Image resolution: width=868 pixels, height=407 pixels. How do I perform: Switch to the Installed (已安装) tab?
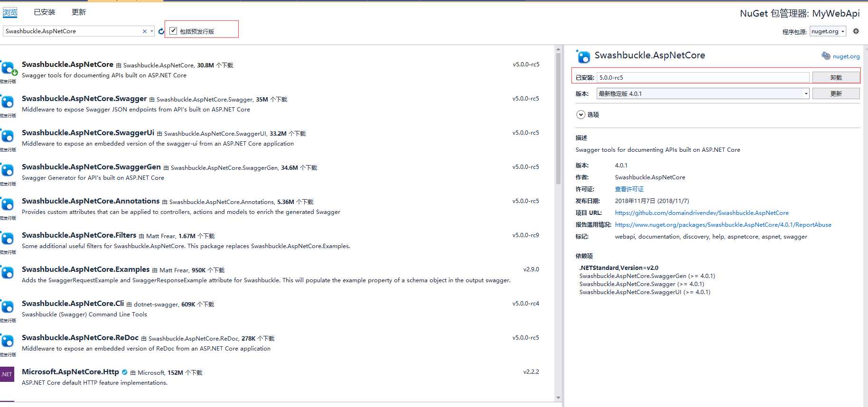pyautogui.click(x=45, y=12)
